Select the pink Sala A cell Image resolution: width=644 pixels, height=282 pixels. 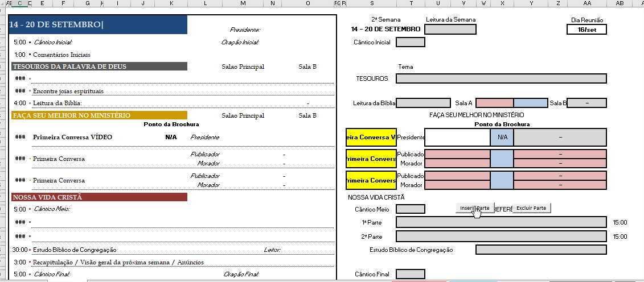pos(495,103)
